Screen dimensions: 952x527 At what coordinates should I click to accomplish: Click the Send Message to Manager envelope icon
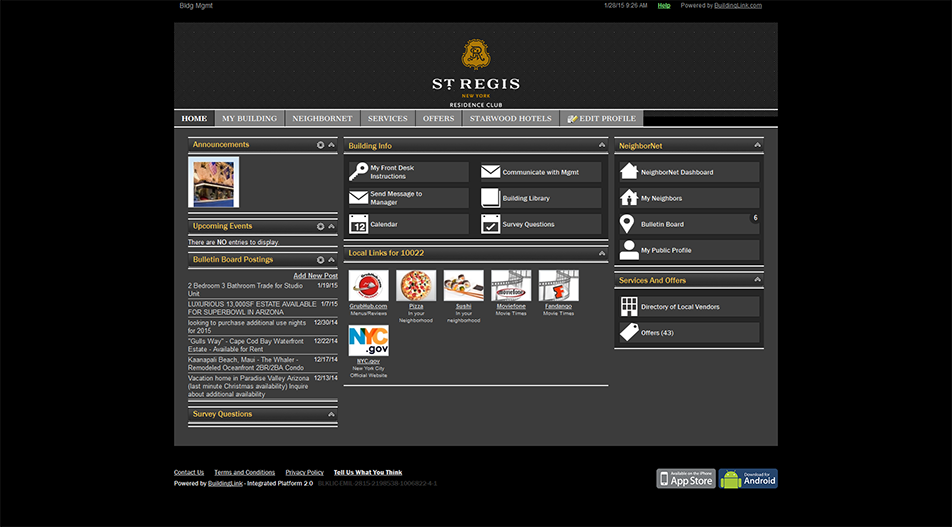tap(358, 198)
